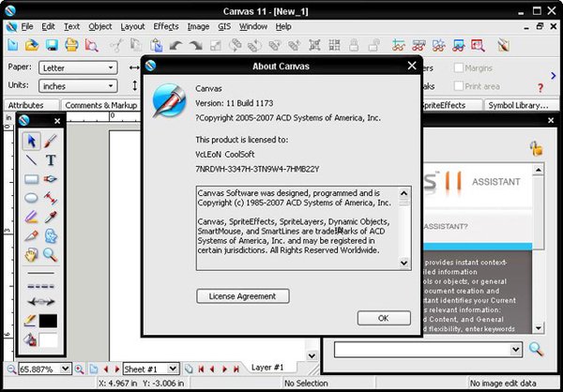Click the black pen ink color swatch
The height and width of the screenshot is (392, 563).
coord(51,321)
